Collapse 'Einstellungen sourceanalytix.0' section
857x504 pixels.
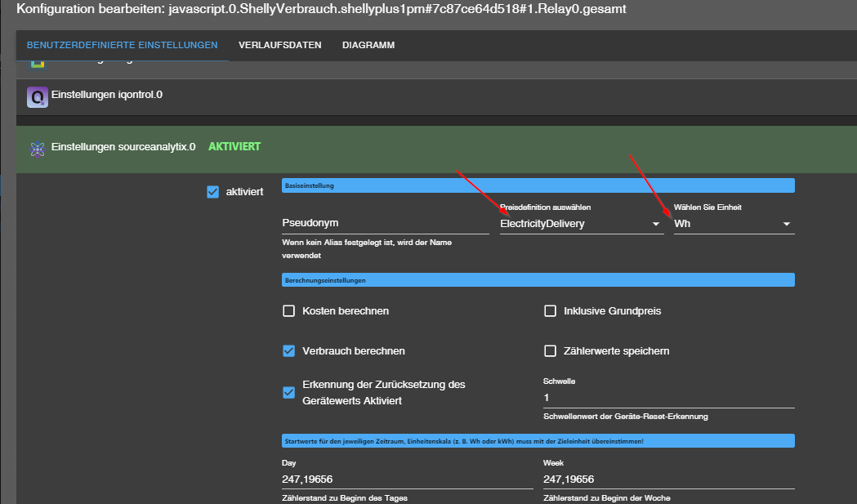click(x=437, y=149)
